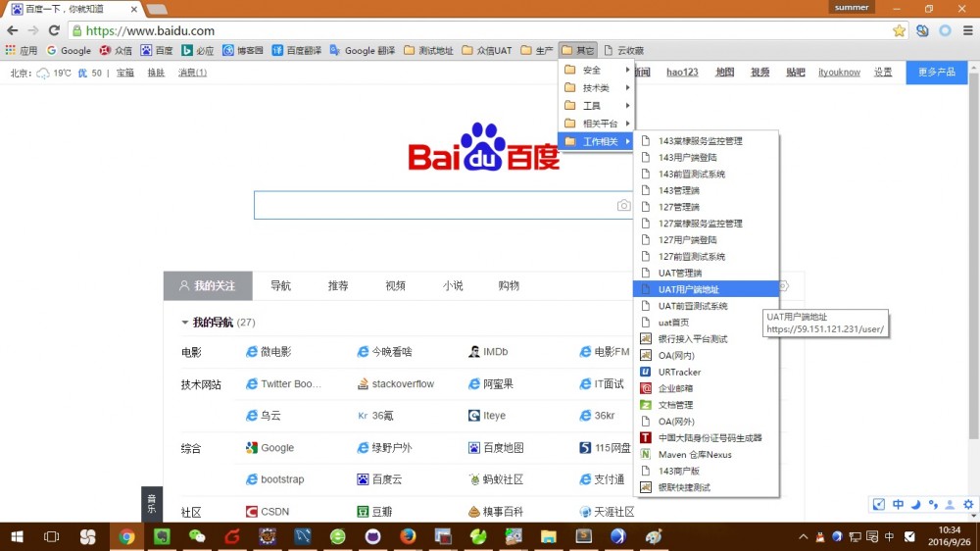Switch to 购物 tab
This screenshot has width=980, height=551.
click(509, 286)
